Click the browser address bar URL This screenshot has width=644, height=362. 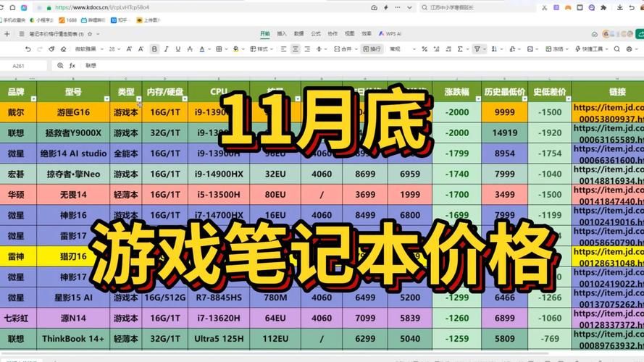point(102,7)
